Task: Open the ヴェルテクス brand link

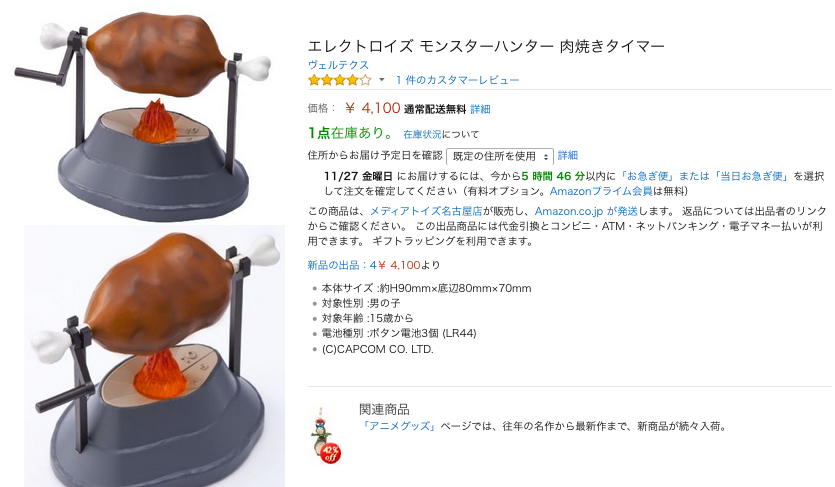Action: tap(338, 65)
